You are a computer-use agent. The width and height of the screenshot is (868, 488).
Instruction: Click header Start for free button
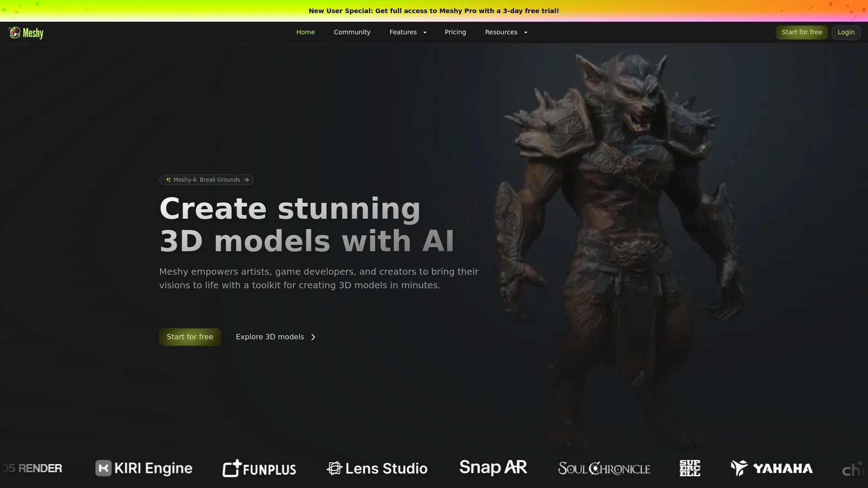pyautogui.click(x=801, y=33)
